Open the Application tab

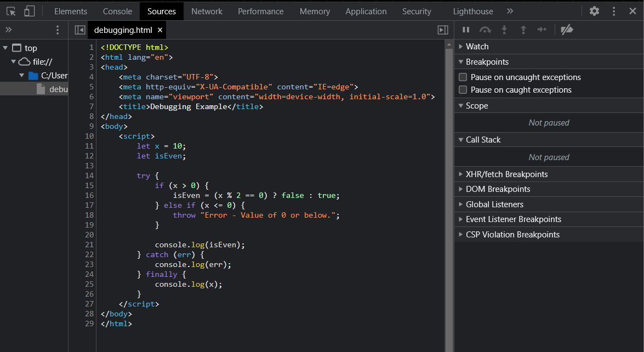point(366,12)
